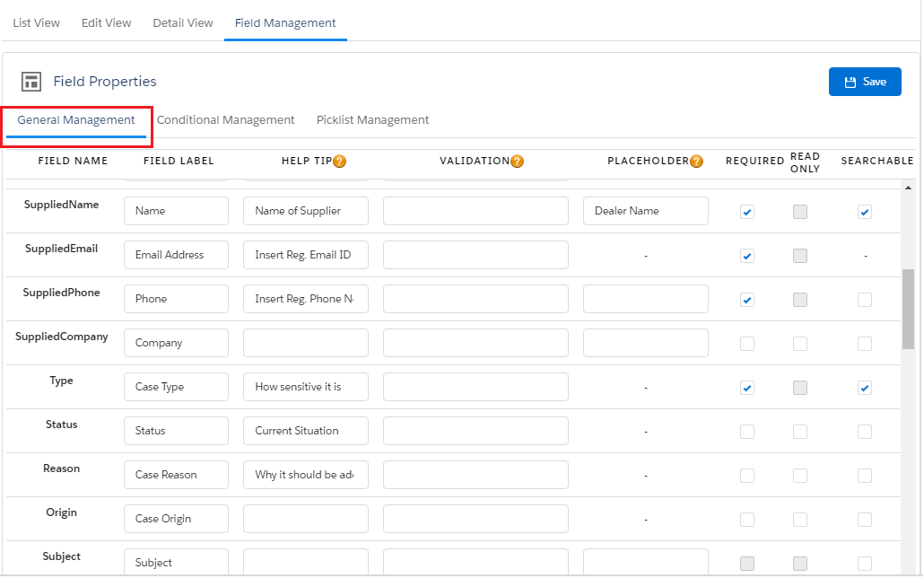Click the Field Properties layout icon
Screen dimensions: 924x578
[x=31, y=82]
